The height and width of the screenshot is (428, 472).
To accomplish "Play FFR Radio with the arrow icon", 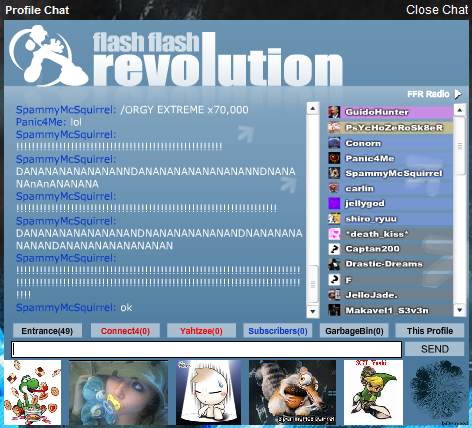I will pyautogui.click(x=458, y=94).
